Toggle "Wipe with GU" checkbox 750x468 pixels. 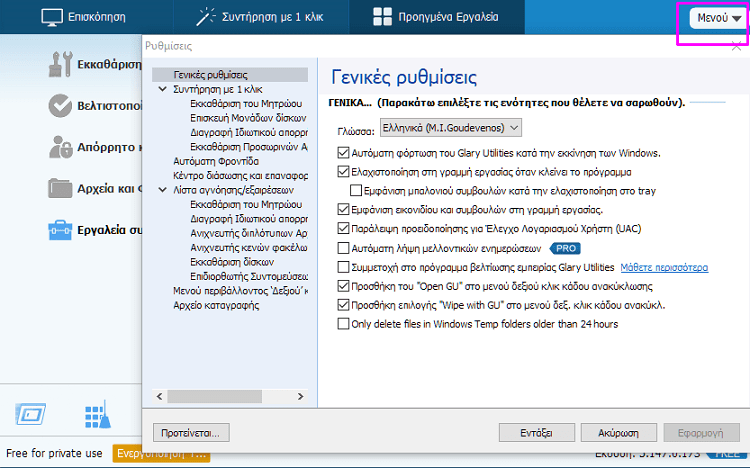343,305
